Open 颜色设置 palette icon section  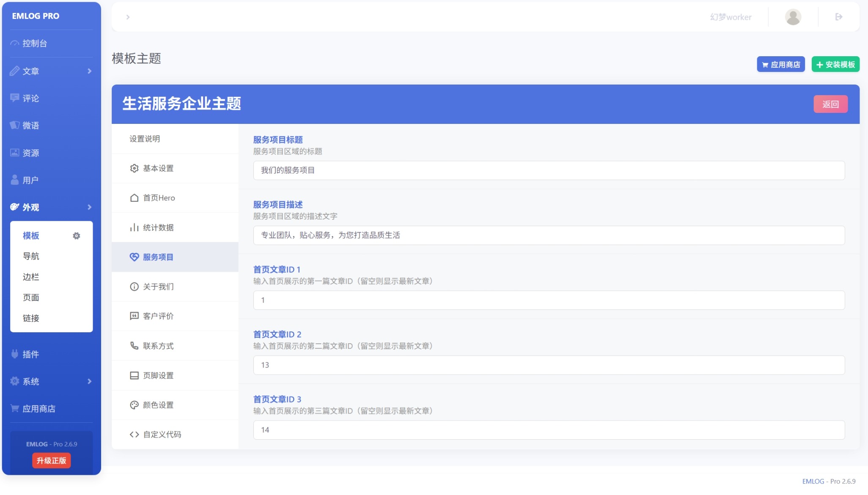click(134, 405)
